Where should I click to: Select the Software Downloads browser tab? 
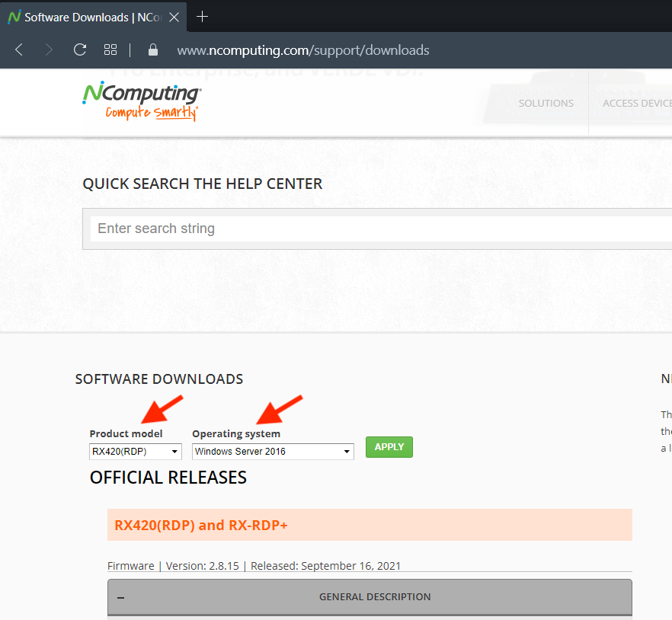[94, 18]
